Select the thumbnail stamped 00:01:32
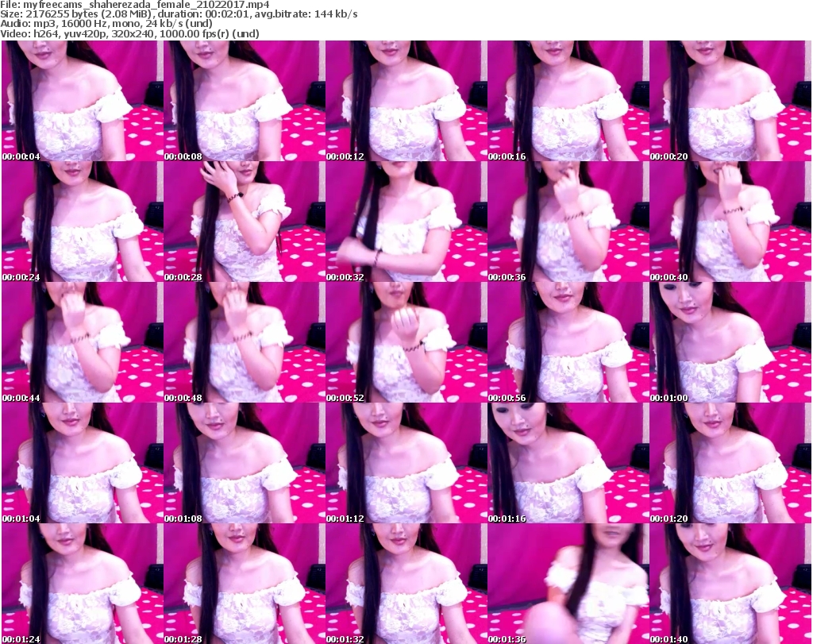The width and height of the screenshot is (813, 644). (x=406, y=584)
